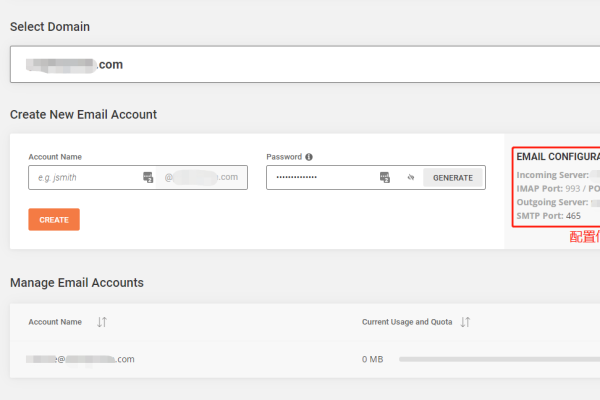The height and width of the screenshot is (400, 600).
Task: Click the GENERATE password button
Action: pyautogui.click(x=453, y=178)
